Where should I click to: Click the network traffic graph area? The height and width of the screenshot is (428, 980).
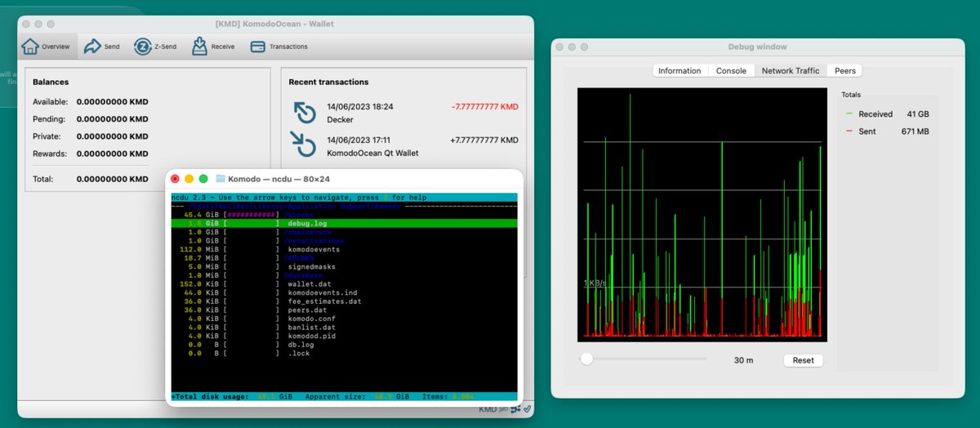click(702, 215)
